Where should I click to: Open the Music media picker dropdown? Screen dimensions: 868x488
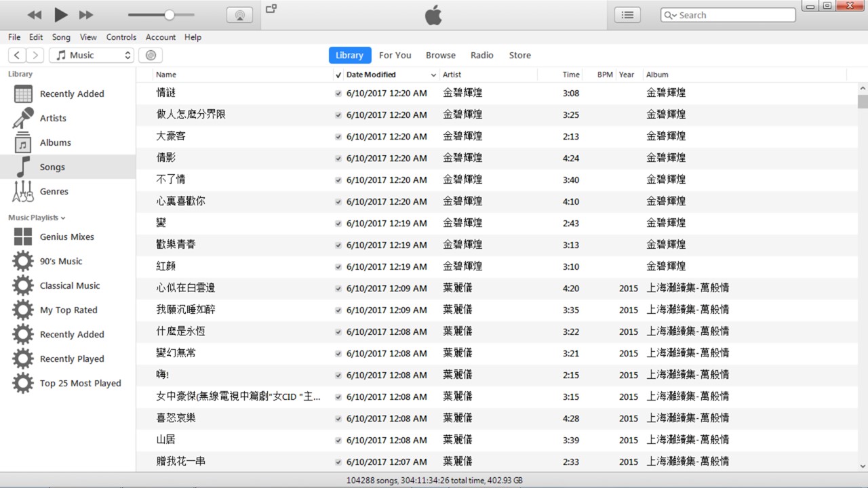coord(92,56)
